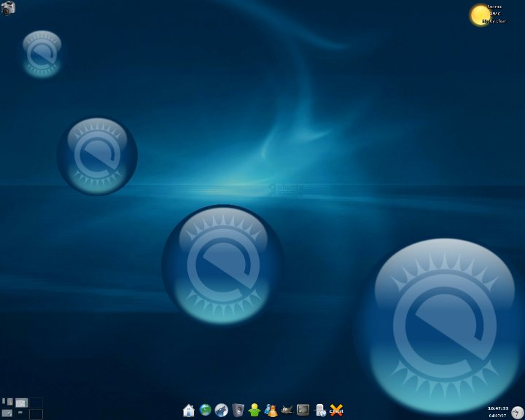Open the terminal screen icon
The width and height of the screenshot is (525, 420).
pos(303,410)
